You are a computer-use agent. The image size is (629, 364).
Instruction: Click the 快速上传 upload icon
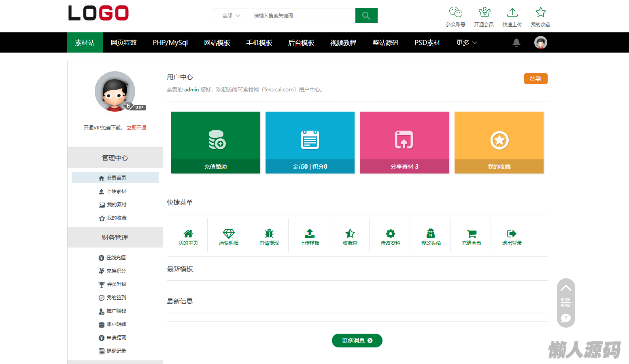512,12
